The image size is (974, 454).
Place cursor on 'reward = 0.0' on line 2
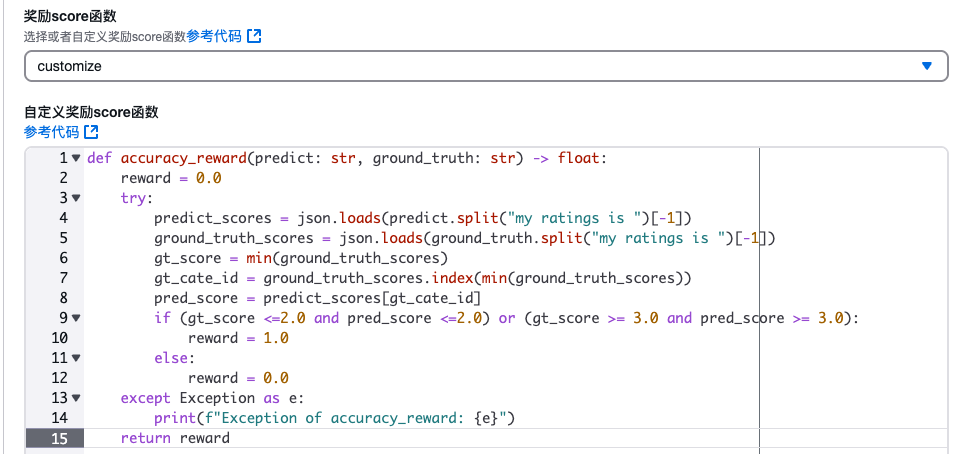click(171, 178)
